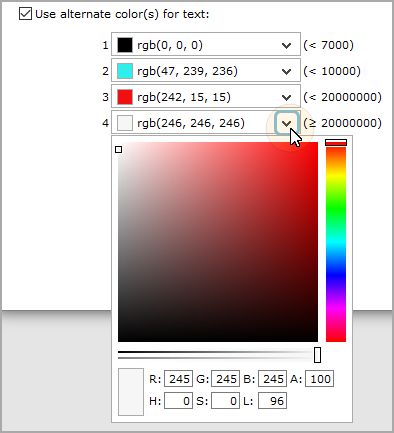Screen dimensions: 394x433
Task: Collapse color 4 dropdown rgb(246, 246, 246)
Action: 286,123
